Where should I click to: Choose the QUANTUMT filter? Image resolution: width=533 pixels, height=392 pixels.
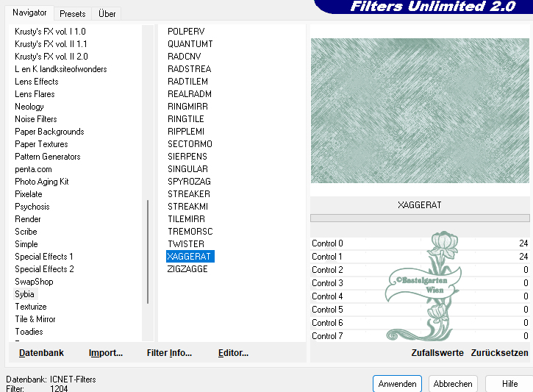click(x=190, y=44)
